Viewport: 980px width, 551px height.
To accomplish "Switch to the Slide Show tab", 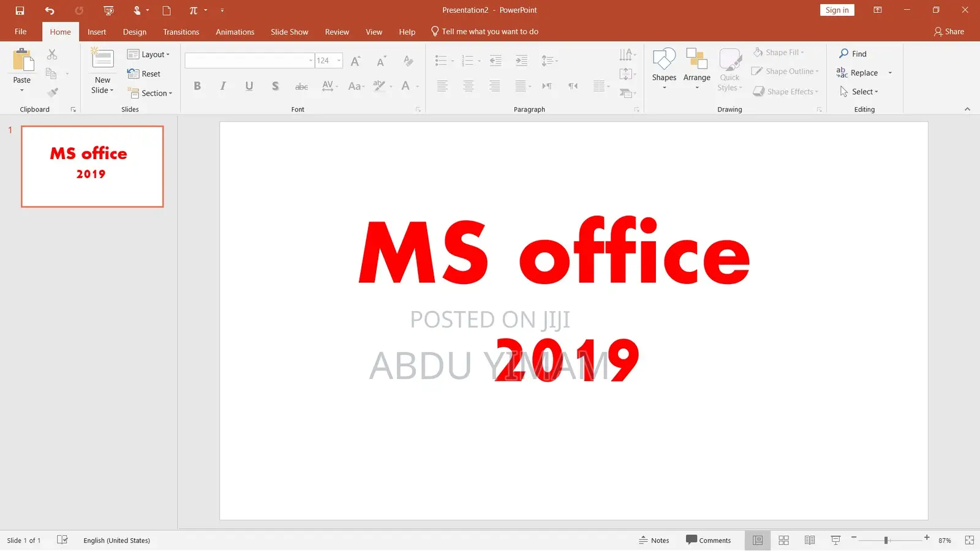I will click(290, 32).
